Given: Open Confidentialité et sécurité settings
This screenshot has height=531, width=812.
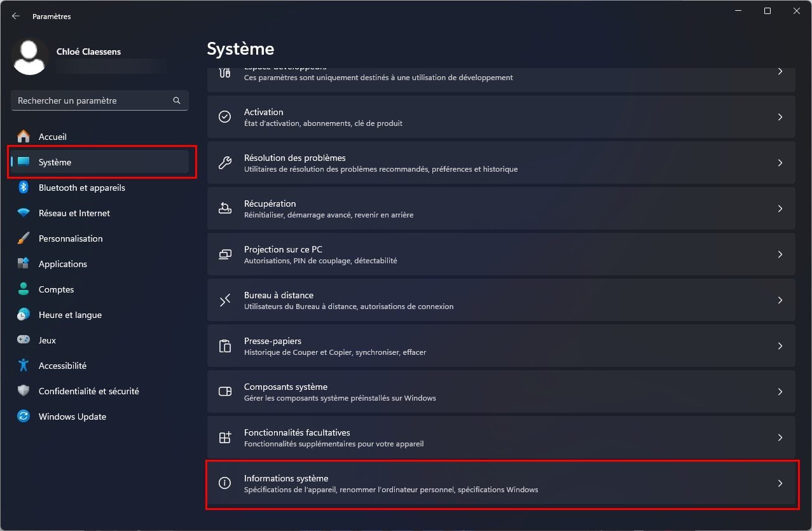Looking at the screenshot, I should (100, 391).
